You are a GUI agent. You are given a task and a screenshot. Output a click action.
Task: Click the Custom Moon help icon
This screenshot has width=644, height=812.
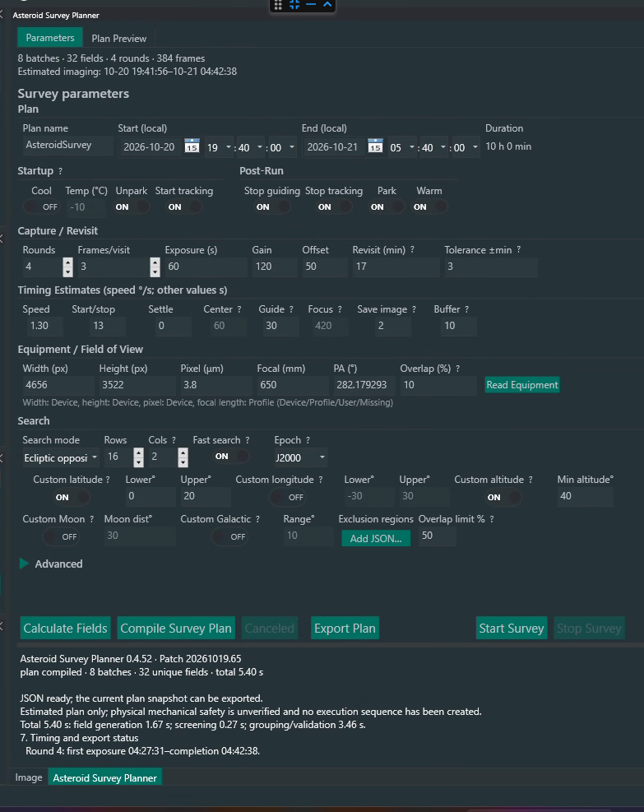pyautogui.click(x=91, y=519)
